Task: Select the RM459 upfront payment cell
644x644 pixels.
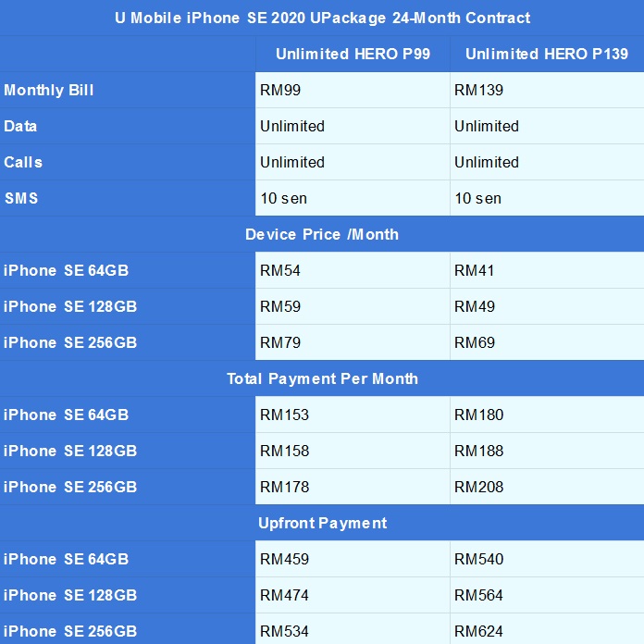Action: [x=285, y=559]
